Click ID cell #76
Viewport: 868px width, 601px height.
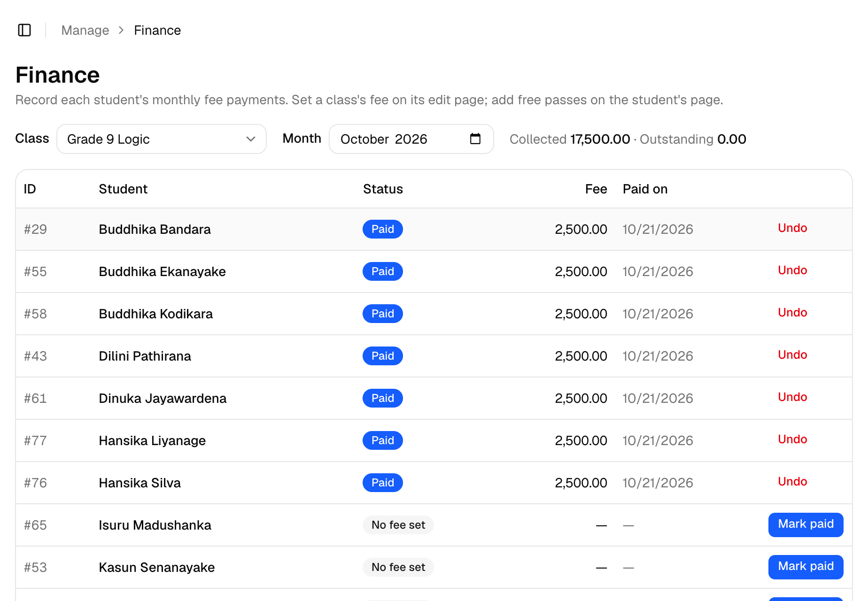click(36, 483)
